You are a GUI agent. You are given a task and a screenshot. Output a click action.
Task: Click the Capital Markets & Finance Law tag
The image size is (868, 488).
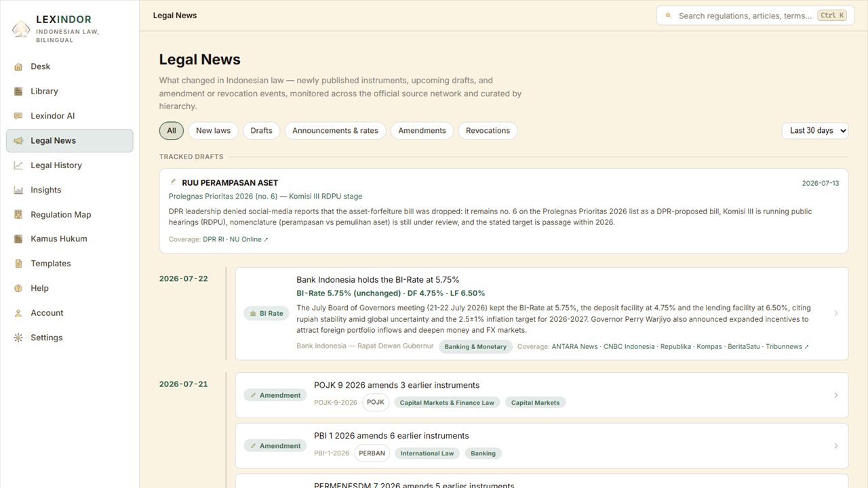[x=447, y=403]
